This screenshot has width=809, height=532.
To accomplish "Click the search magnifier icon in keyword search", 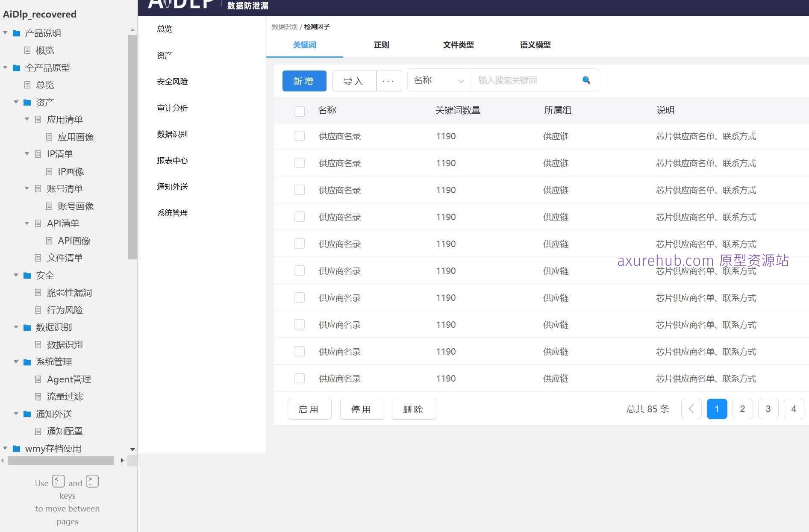I will pyautogui.click(x=586, y=80).
